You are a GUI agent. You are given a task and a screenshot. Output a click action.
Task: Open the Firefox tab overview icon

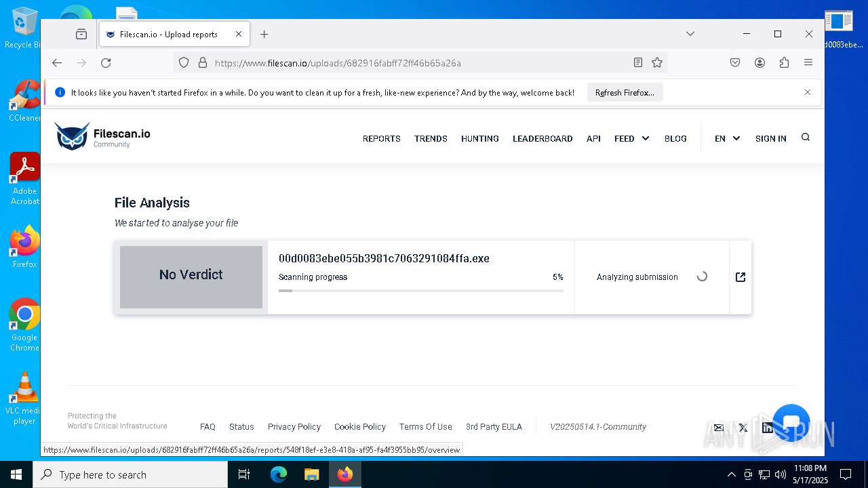click(81, 34)
